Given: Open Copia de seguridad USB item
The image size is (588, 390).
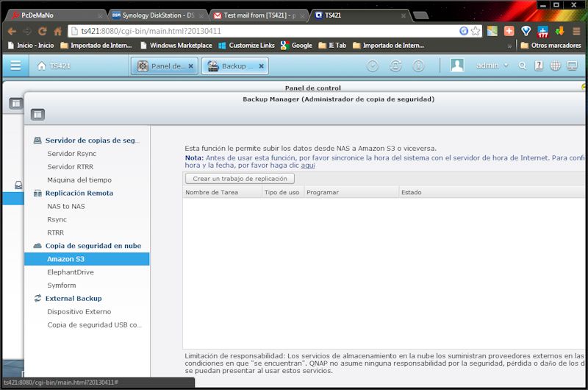Looking at the screenshot, I should click(94, 325).
